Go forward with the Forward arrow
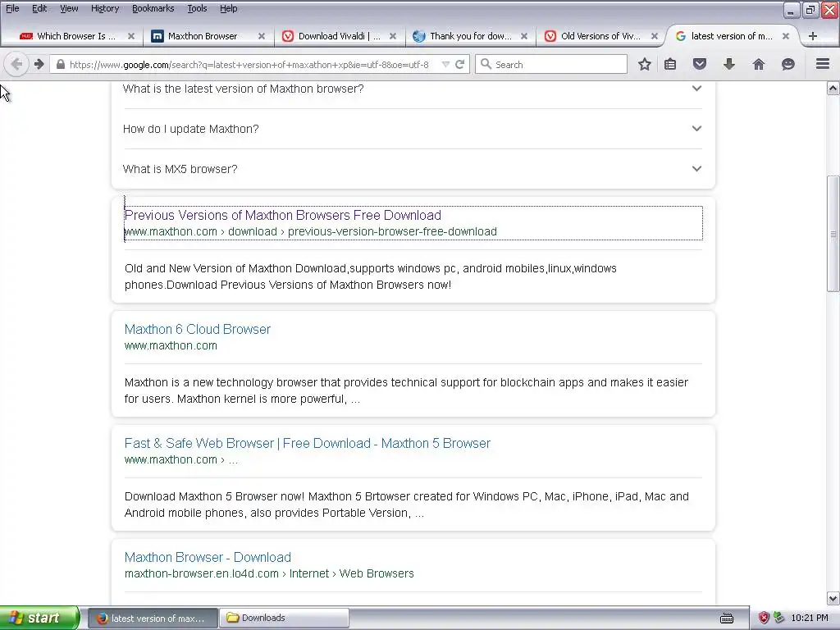 39,64
